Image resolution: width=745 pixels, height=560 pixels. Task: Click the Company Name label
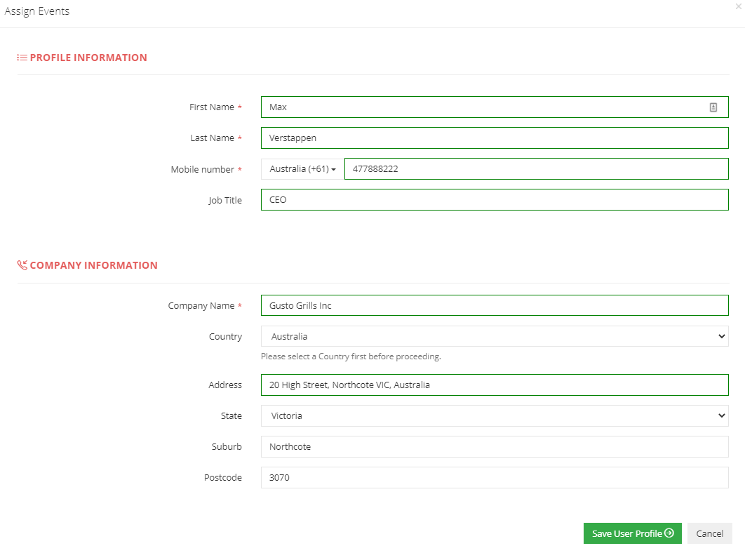click(x=201, y=306)
